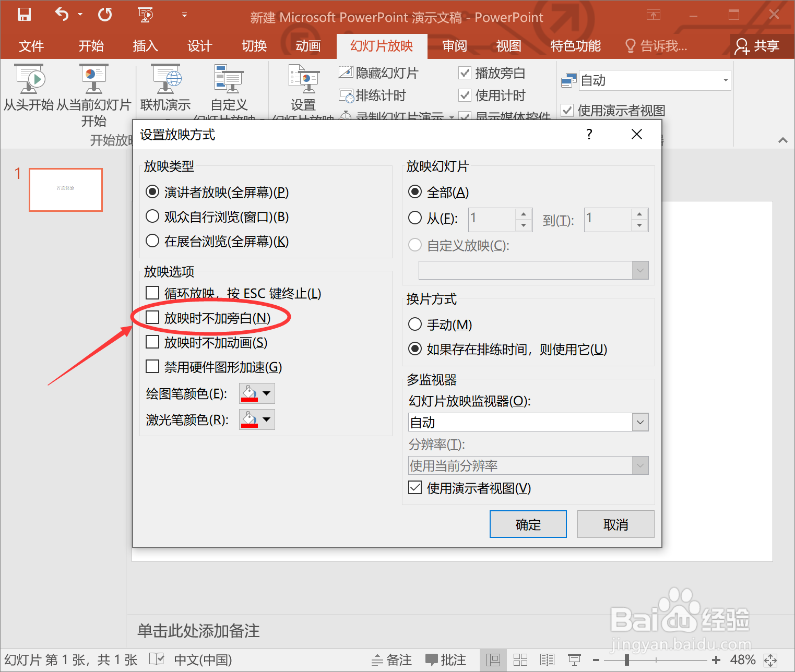Image resolution: width=795 pixels, height=672 pixels.
Task: Click the Redo/Repeat icon
Action: 105,15
